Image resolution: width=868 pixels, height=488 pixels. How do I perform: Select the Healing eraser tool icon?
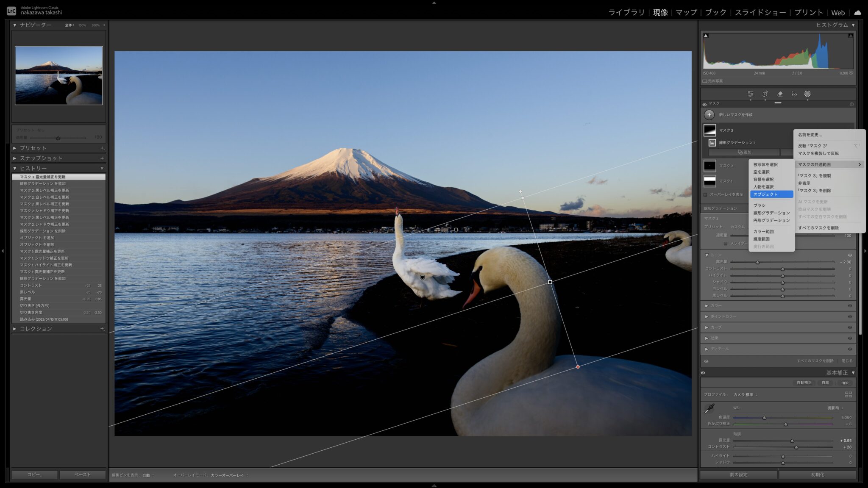[x=779, y=94]
